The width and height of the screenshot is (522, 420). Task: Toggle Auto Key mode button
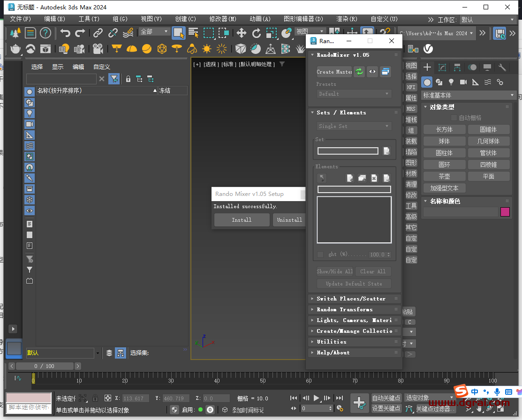click(386, 398)
